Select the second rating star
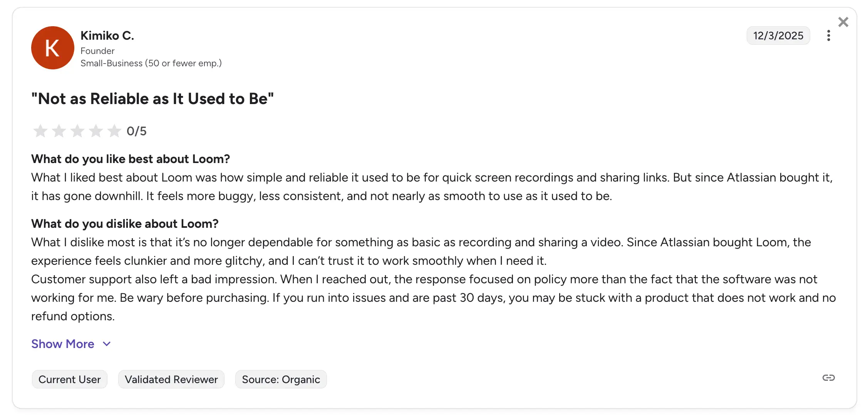Screen dimensions: 868x417 coord(59,131)
